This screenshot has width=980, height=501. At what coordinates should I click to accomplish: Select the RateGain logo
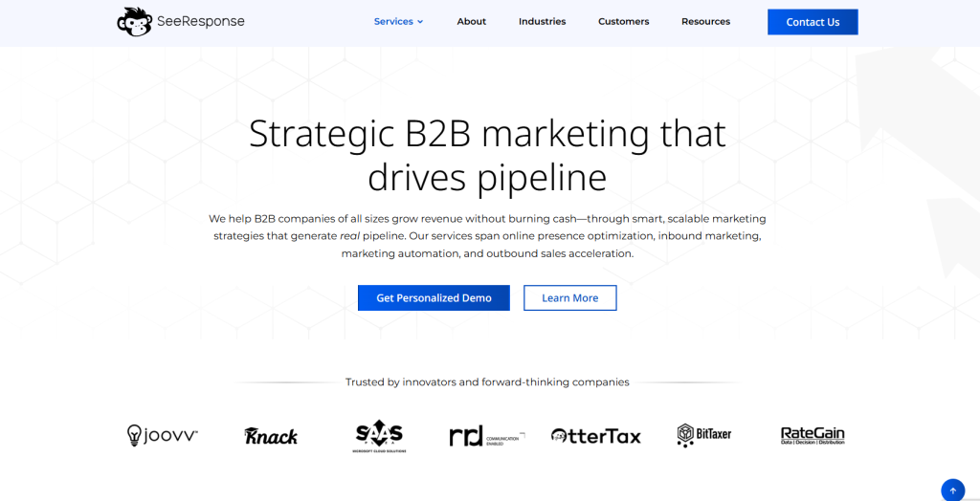tap(813, 436)
